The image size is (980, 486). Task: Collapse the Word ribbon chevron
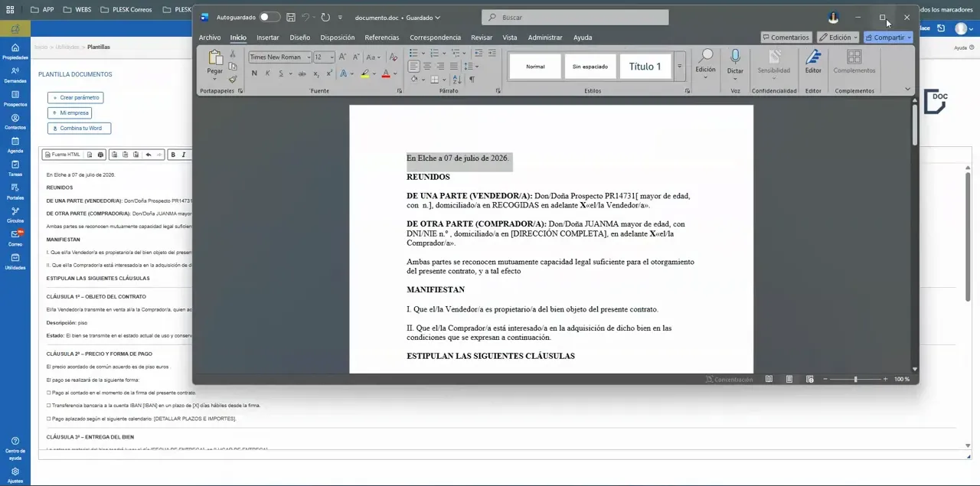(907, 90)
